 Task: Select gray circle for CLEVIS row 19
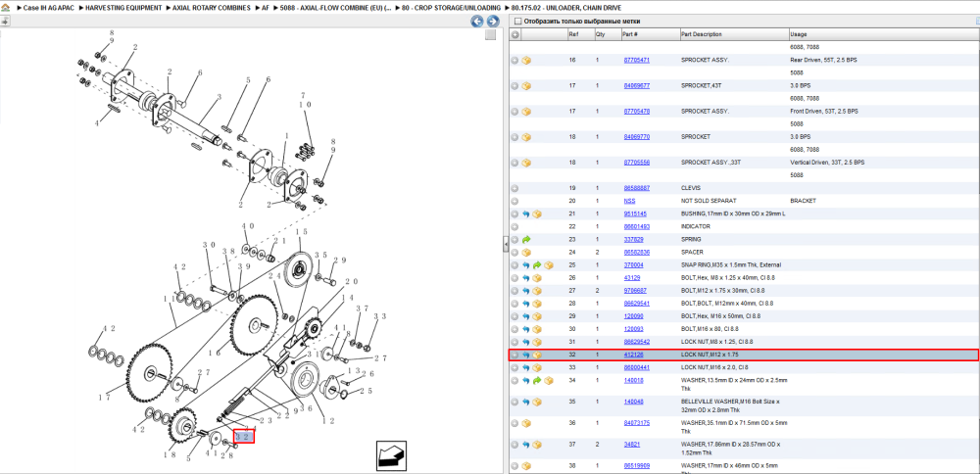click(515, 189)
